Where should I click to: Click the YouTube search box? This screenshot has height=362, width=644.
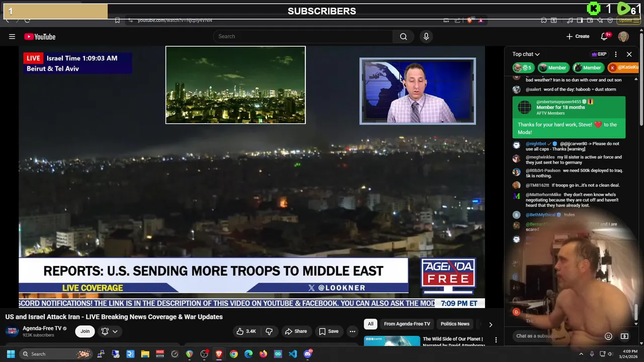[304, 36]
